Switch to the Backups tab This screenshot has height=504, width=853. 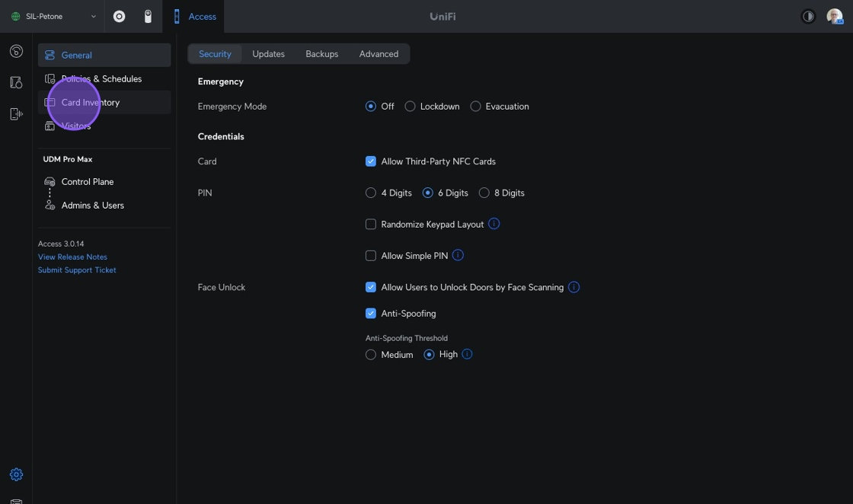tap(321, 54)
